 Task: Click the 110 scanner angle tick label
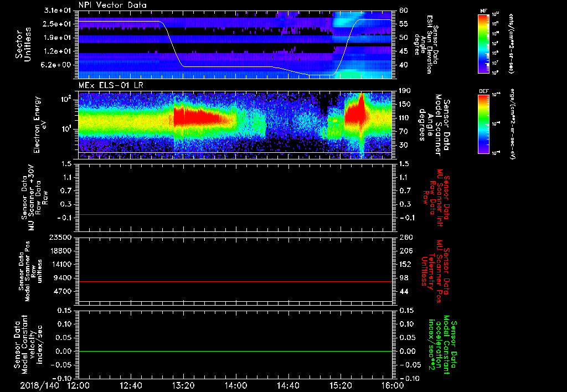click(x=405, y=118)
